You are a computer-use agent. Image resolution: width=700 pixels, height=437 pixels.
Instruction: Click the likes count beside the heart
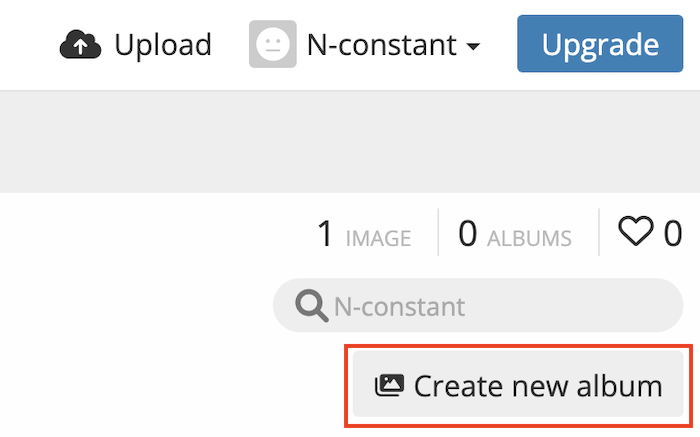pyautogui.click(x=673, y=234)
